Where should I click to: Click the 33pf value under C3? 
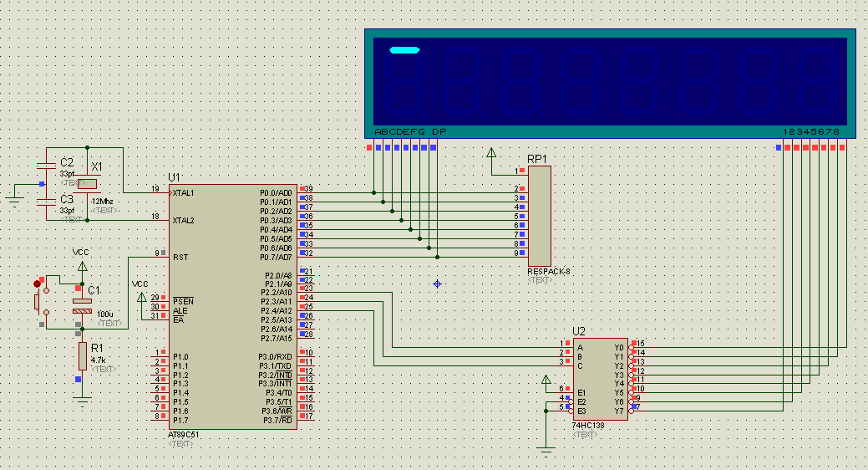tap(67, 211)
